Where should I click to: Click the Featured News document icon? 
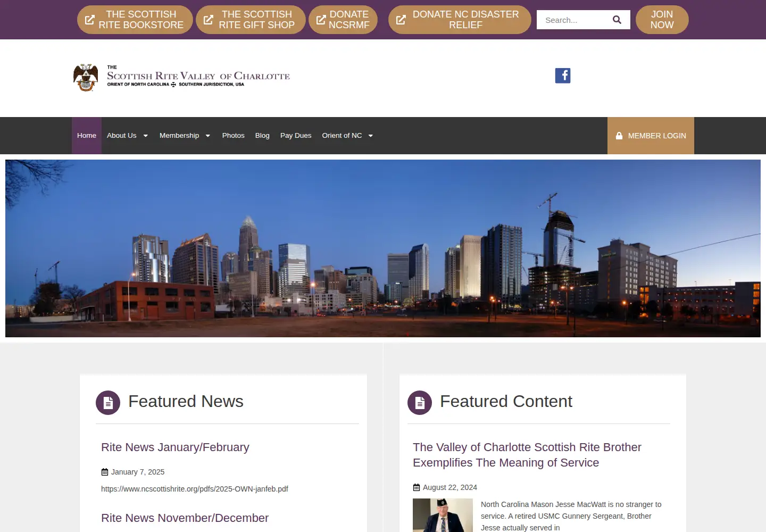108,403
